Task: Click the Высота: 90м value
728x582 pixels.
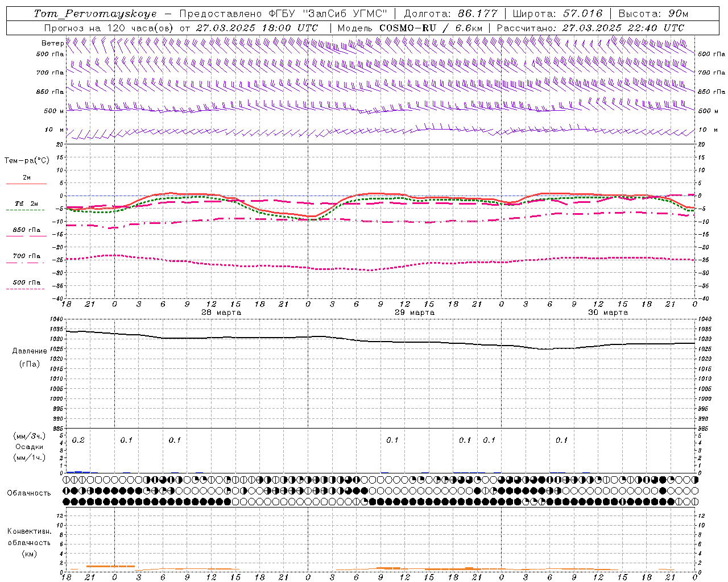Action: click(x=653, y=14)
